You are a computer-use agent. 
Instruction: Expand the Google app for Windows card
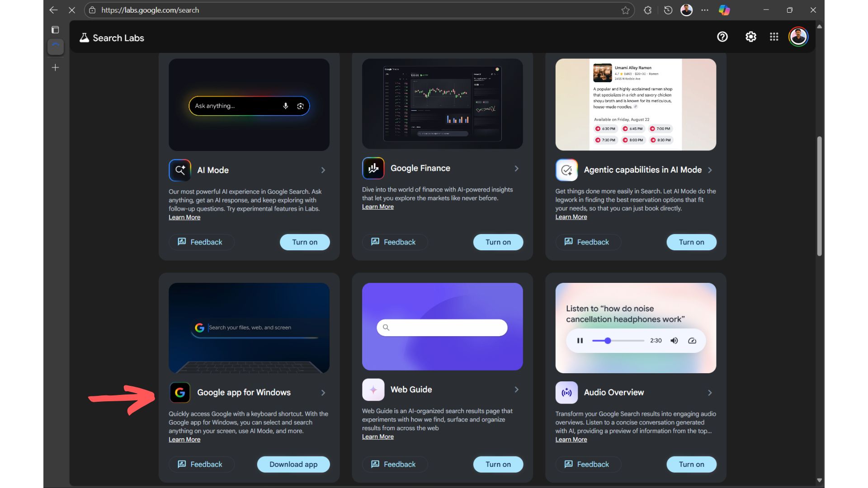[323, 393]
